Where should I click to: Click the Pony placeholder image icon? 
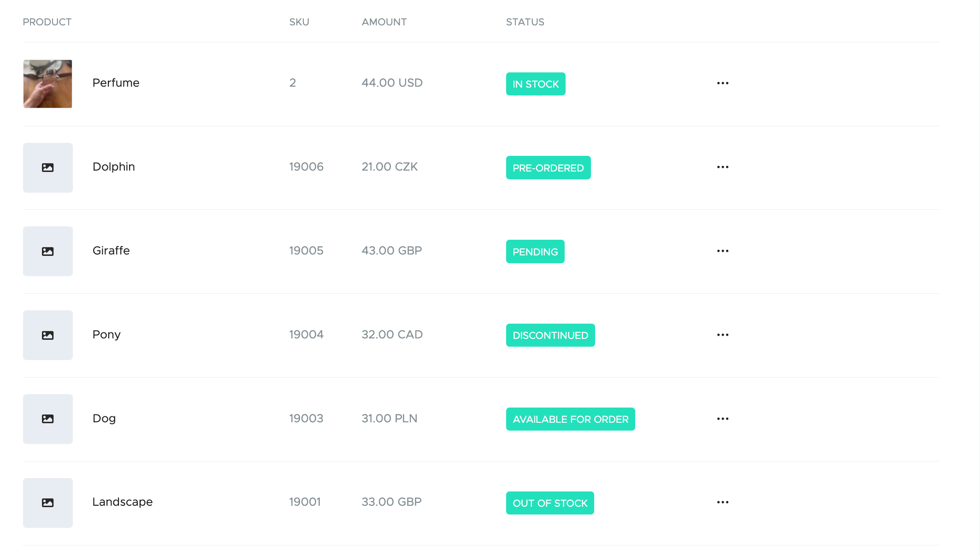[x=48, y=335]
